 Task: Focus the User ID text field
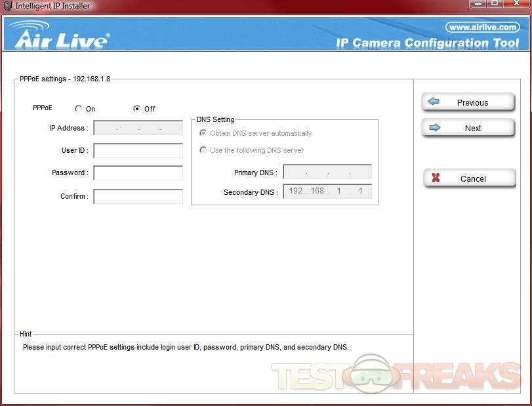point(138,151)
